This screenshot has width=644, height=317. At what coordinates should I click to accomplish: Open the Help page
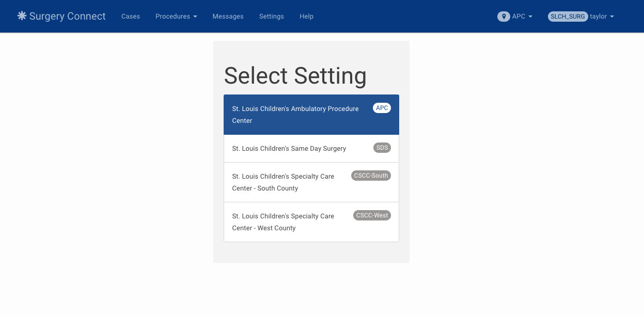click(306, 16)
